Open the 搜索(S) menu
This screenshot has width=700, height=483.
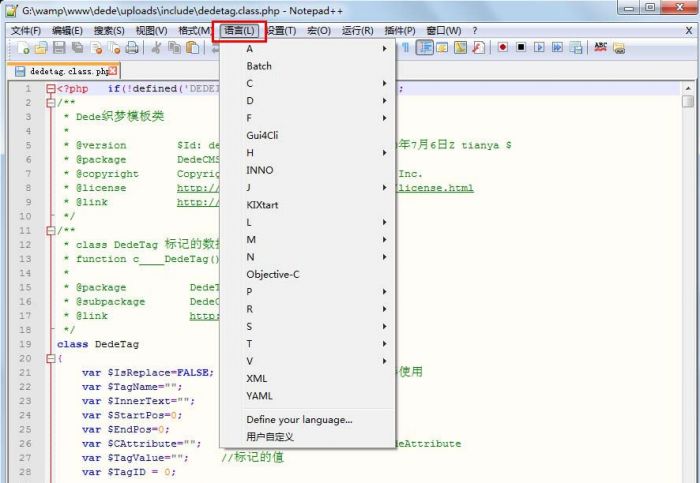(x=109, y=31)
